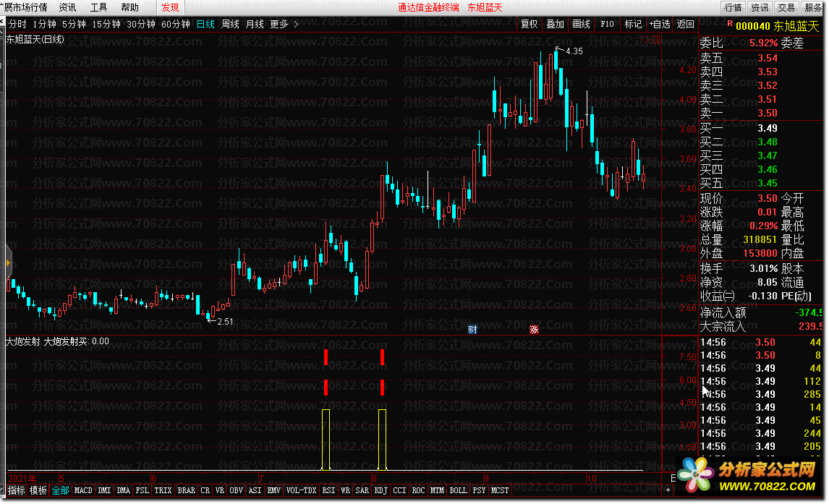The height and width of the screenshot is (504, 829).
Task: Click the 大炮发射 indicator label
Action: click(x=22, y=341)
